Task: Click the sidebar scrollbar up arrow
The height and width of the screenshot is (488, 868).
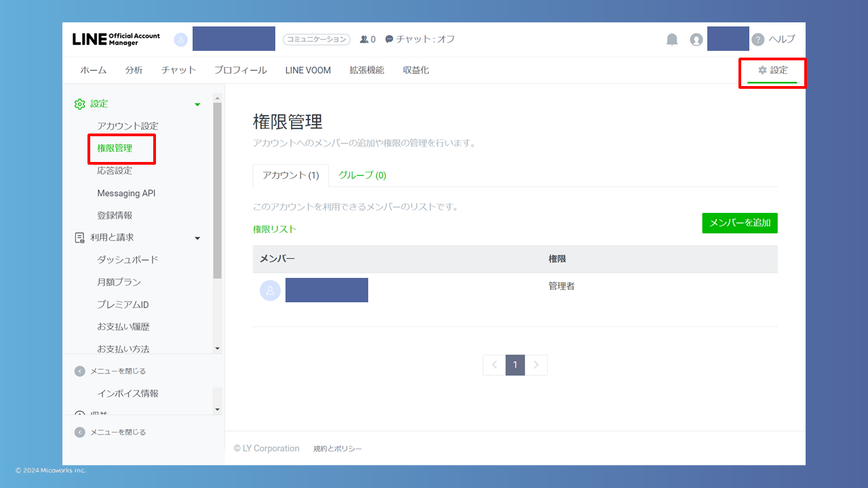Action: tap(217, 98)
